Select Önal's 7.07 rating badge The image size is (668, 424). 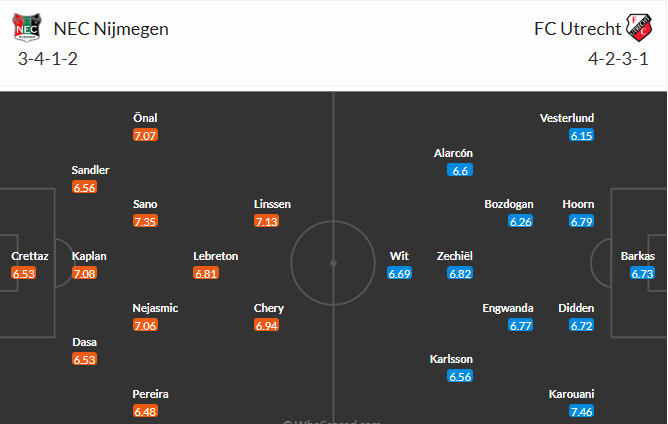(x=146, y=135)
